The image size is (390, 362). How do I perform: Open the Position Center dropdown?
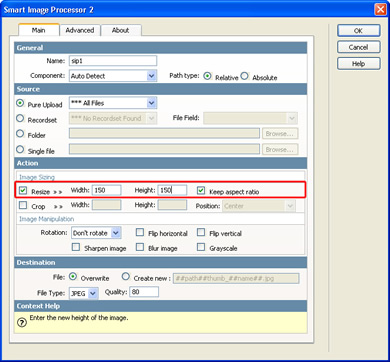point(259,206)
